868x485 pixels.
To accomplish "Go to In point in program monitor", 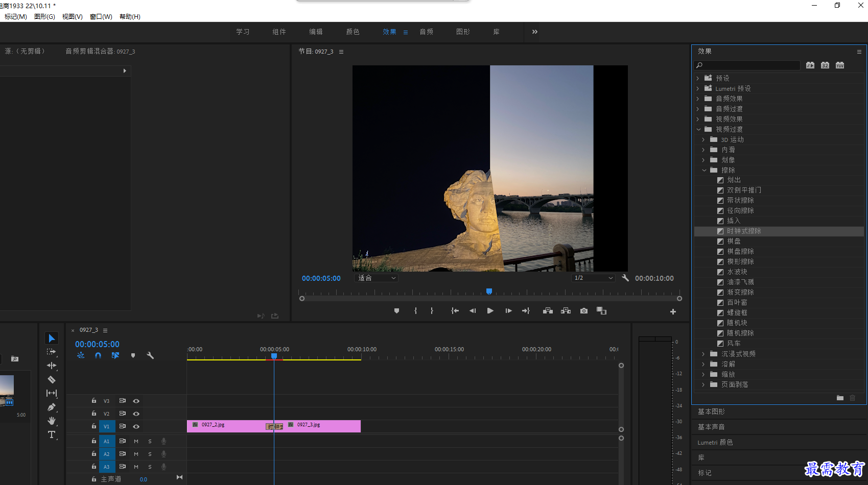I will click(x=455, y=311).
